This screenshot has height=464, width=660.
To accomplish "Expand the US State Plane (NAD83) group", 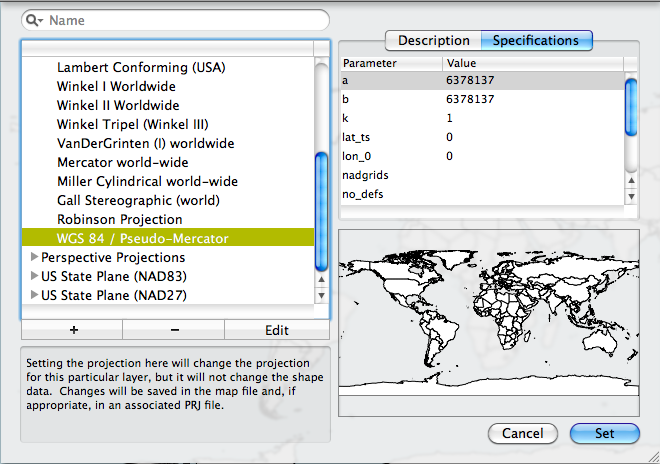I will tap(34, 276).
